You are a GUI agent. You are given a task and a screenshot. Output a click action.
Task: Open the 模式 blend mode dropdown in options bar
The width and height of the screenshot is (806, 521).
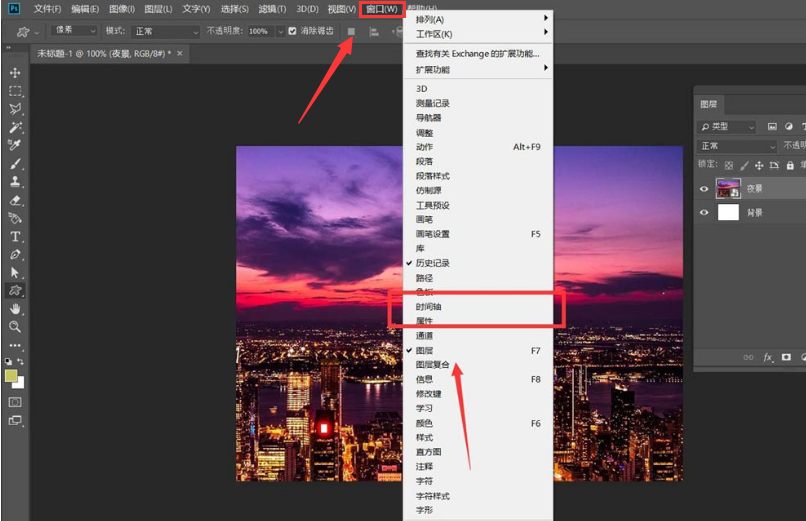(166, 31)
